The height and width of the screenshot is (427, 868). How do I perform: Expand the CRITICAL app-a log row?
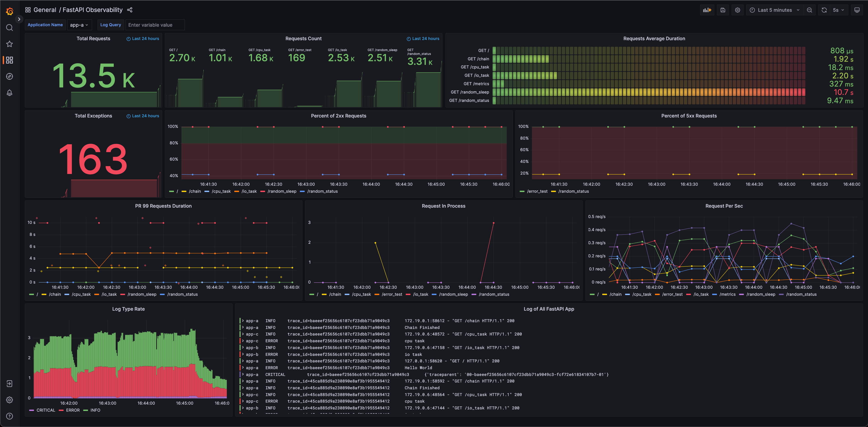point(243,375)
